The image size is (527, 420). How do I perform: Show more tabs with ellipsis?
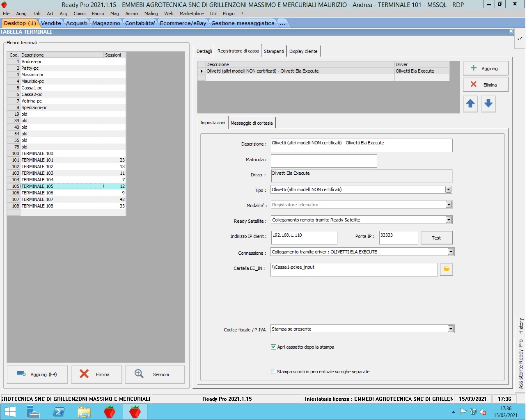(x=282, y=23)
